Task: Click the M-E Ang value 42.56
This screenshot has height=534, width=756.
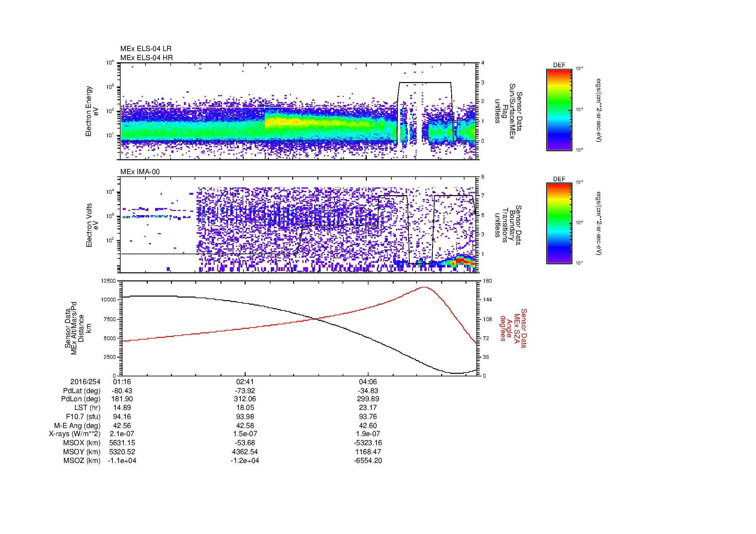Action: coord(122,425)
